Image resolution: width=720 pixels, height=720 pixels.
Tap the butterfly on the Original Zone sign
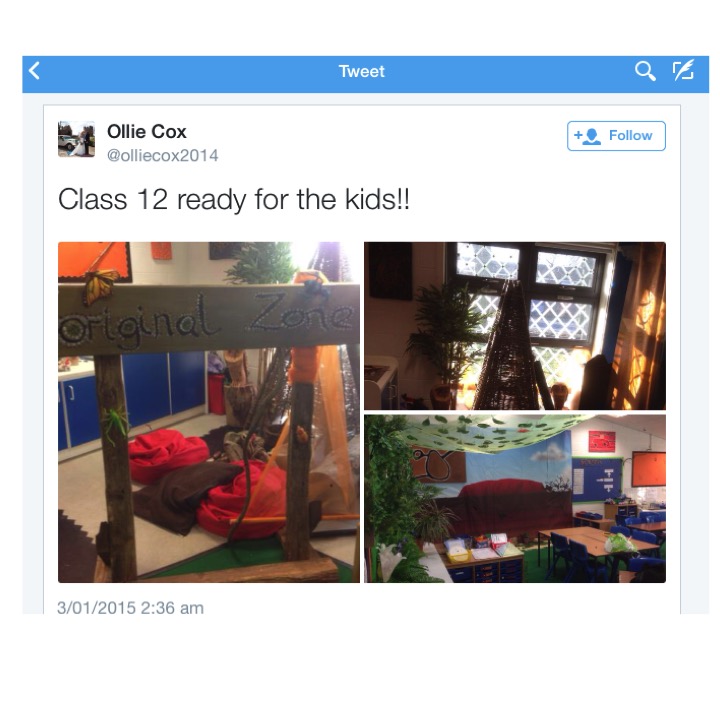100,286
